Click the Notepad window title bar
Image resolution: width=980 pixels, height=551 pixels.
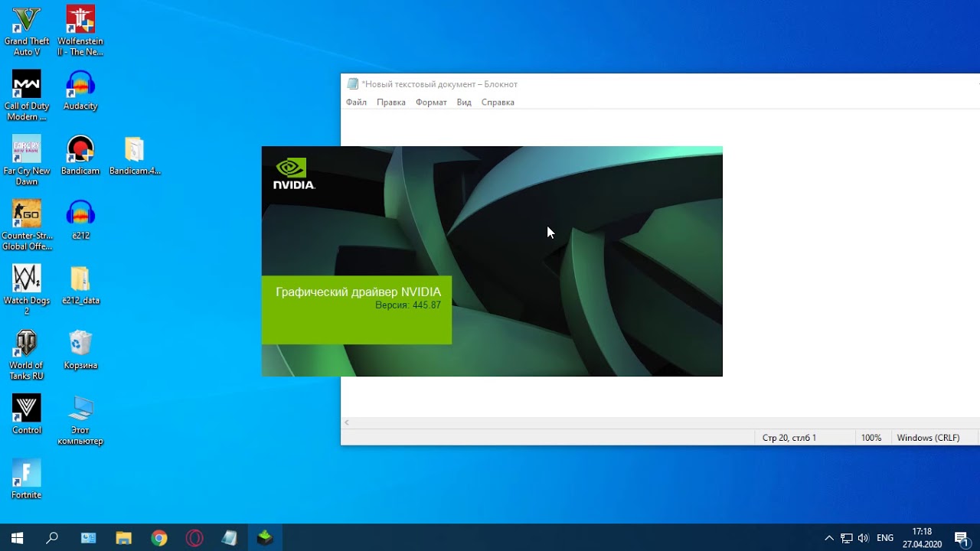(658, 84)
